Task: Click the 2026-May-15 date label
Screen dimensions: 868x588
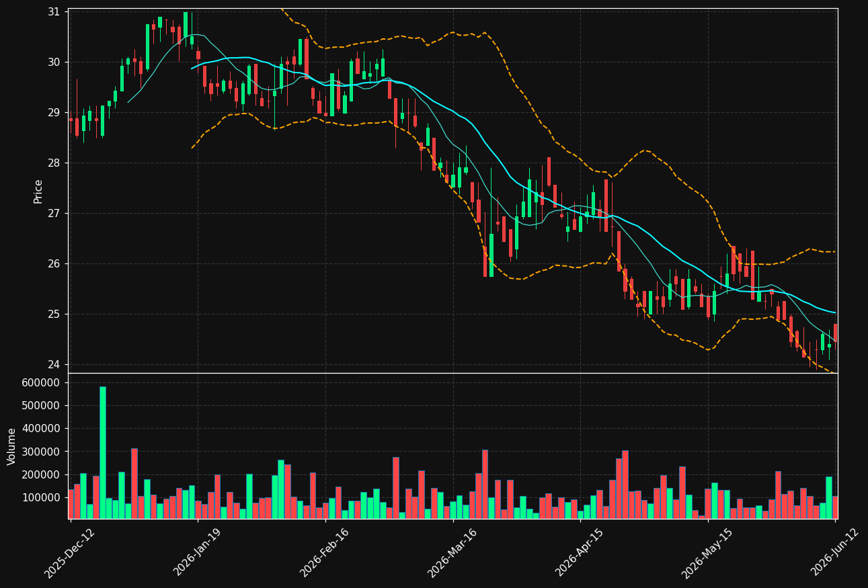Action: [707, 552]
